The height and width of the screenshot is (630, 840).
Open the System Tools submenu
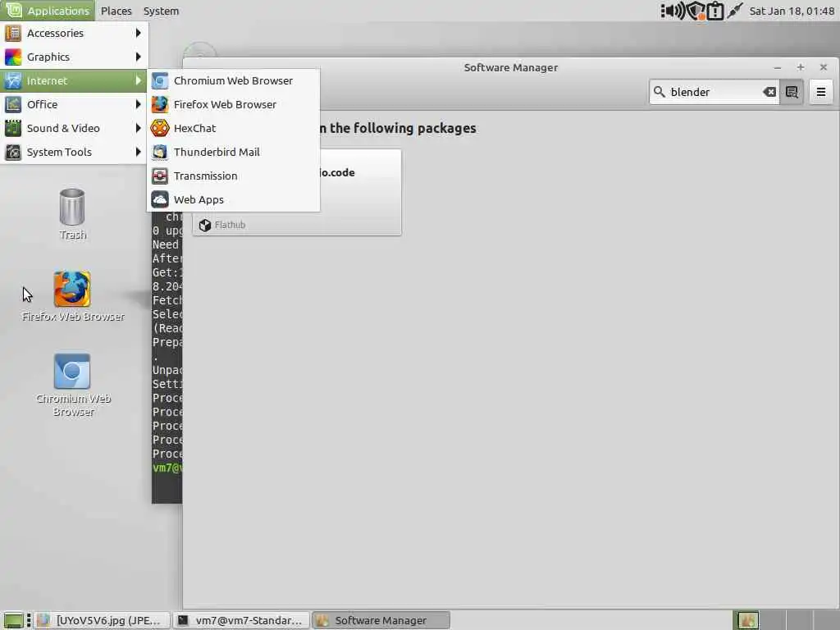[74, 152]
